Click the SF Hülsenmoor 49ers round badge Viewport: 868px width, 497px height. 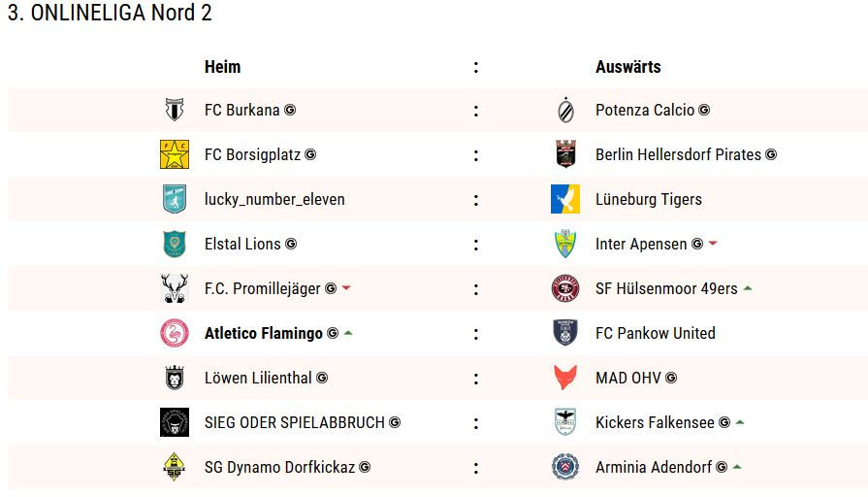(x=565, y=288)
